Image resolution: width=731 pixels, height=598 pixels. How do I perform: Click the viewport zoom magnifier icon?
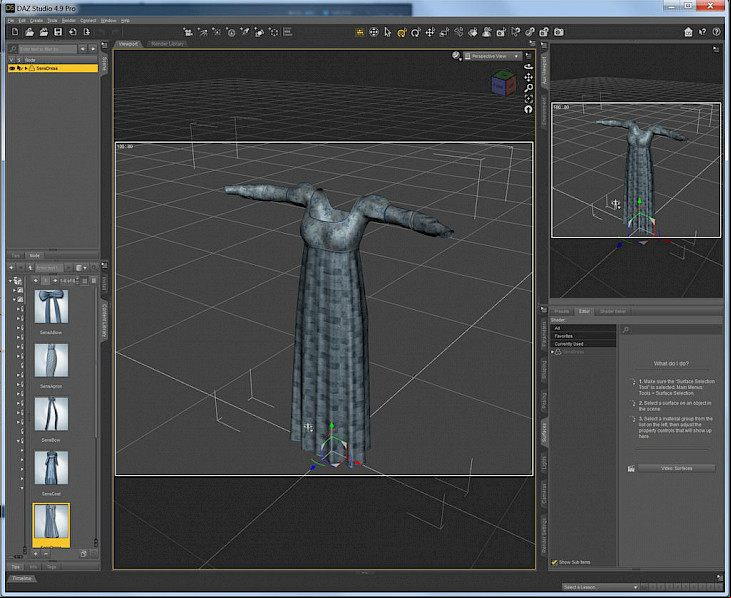tap(528, 88)
